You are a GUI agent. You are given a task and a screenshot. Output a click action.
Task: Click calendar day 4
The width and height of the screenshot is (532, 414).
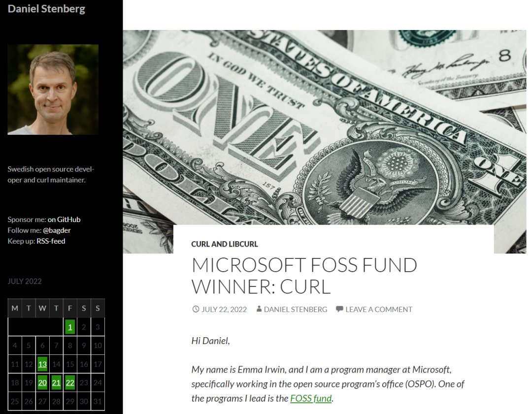15,346
